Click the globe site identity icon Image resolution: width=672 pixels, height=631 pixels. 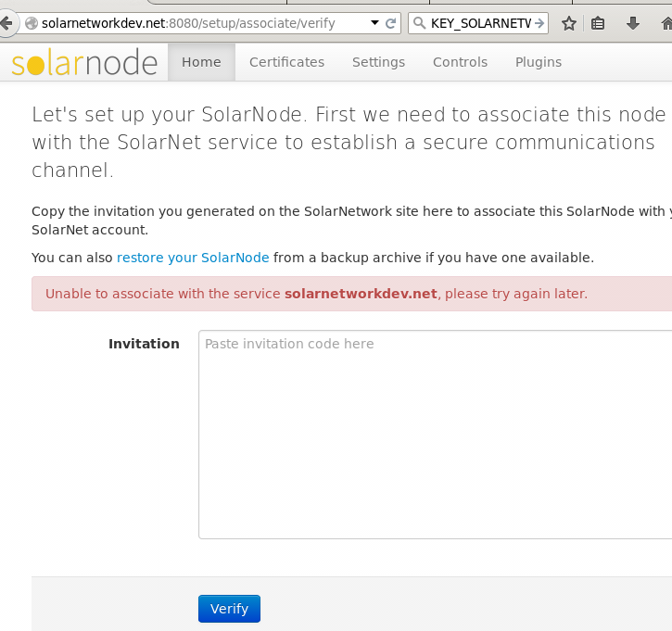pyautogui.click(x=32, y=23)
